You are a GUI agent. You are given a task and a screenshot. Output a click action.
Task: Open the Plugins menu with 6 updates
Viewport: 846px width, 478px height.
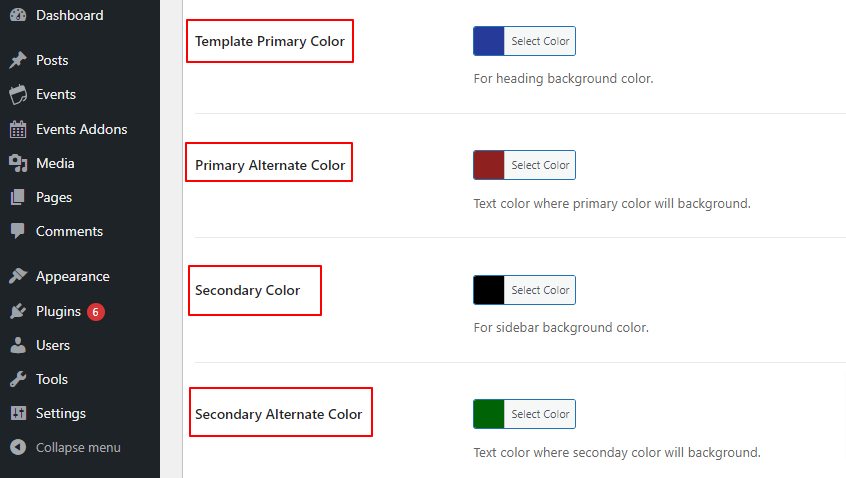60,311
